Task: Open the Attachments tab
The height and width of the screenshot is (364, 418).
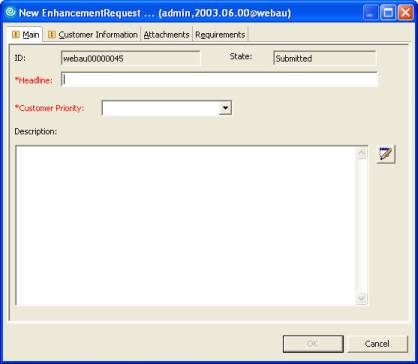Action: [x=166, y=35]
